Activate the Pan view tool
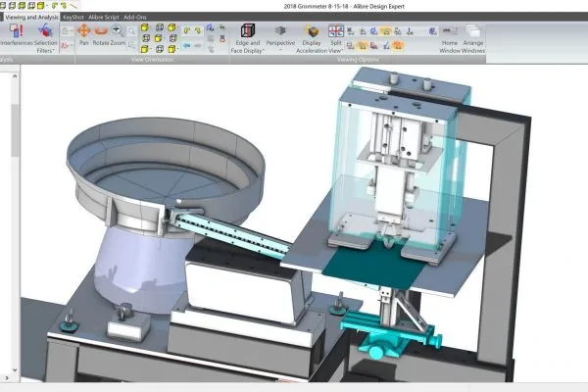Viewport: 588px width, 392px height. coord(84,30)
